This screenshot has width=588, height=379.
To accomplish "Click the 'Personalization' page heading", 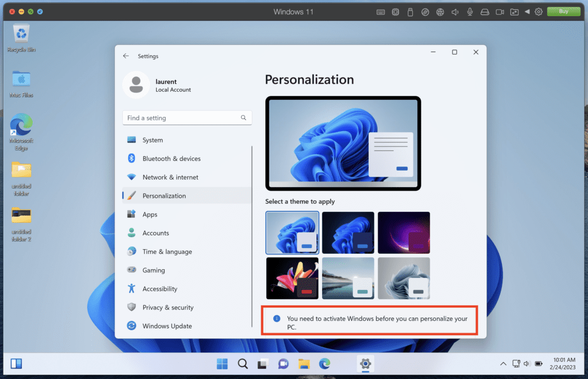I will (310, 79).
